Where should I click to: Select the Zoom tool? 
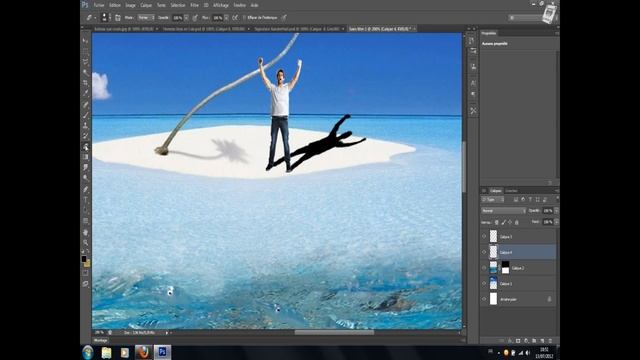pyautogui.click(x=85, y=243)
